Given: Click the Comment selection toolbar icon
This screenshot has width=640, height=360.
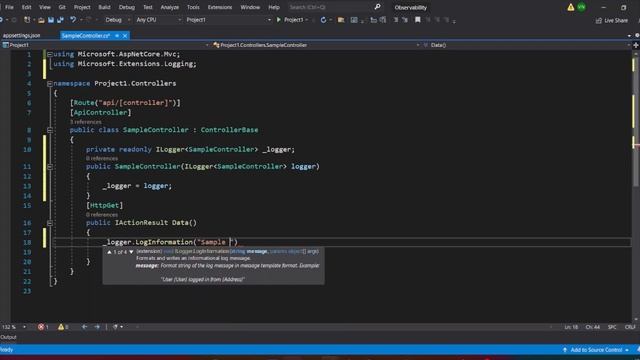Looking at the screenshot, I should pos(396,20).
